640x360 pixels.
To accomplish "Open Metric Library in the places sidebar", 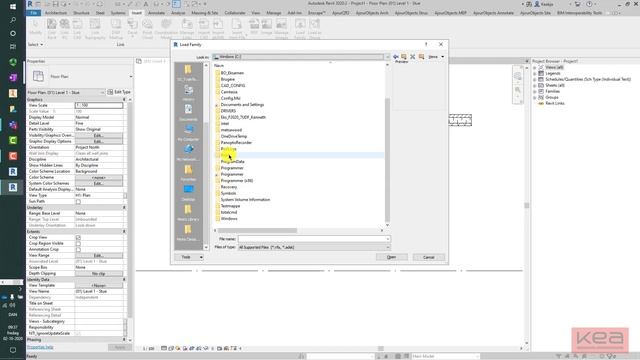I will click(188, 212).
